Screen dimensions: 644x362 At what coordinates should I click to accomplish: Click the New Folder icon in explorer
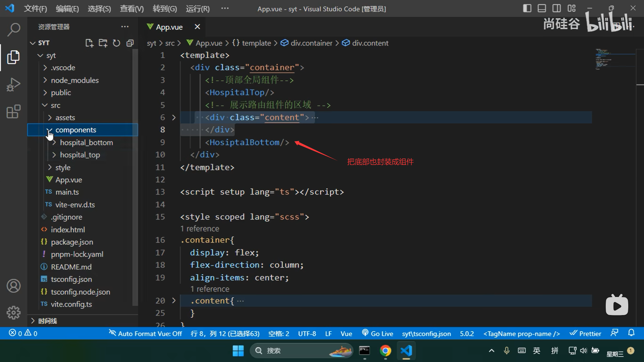[103, 43]
